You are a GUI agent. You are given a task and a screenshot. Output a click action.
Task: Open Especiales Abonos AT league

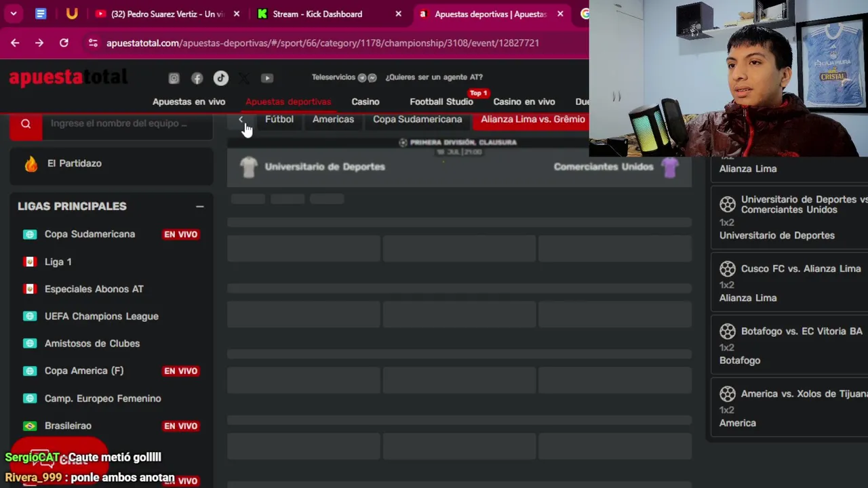click(94, 289)
